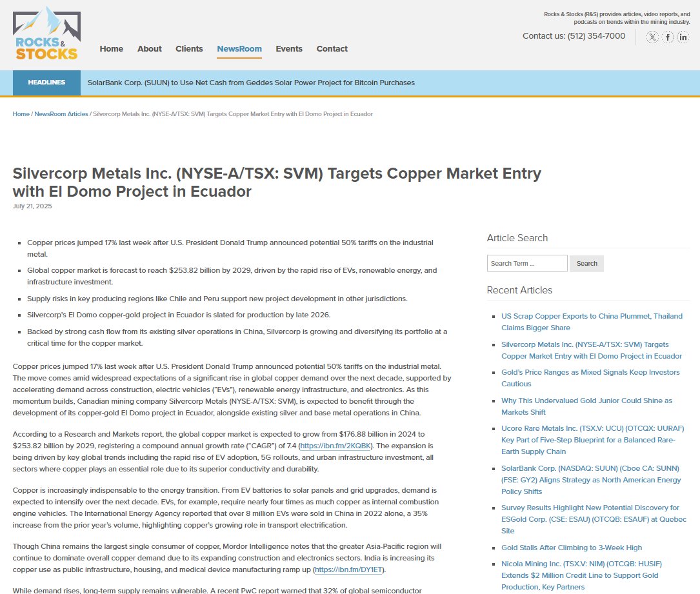Click the R&S description tagline text

tap(617, 18)
